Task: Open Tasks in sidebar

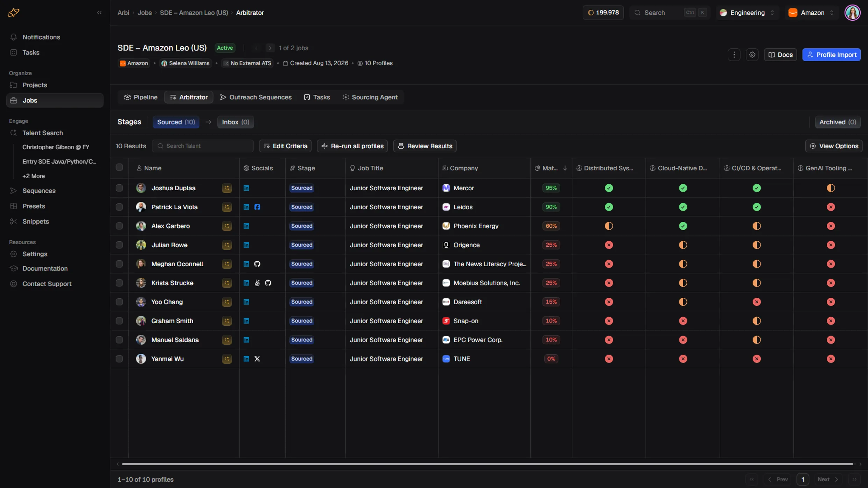Action: [x=55, y=52]
